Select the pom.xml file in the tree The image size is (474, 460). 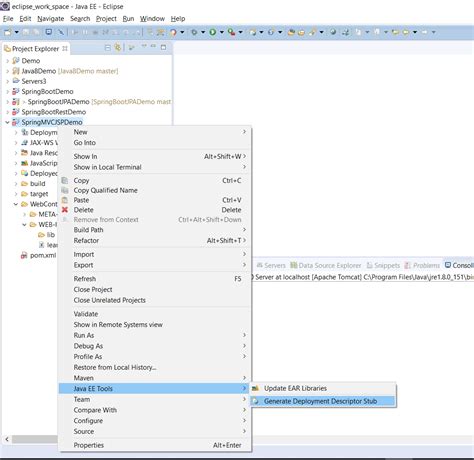pos(43,256)
